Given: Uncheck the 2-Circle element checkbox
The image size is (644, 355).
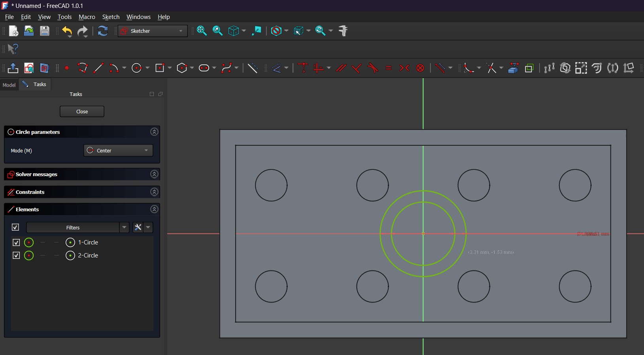Looking at the screenshot, I should point(16,255).
